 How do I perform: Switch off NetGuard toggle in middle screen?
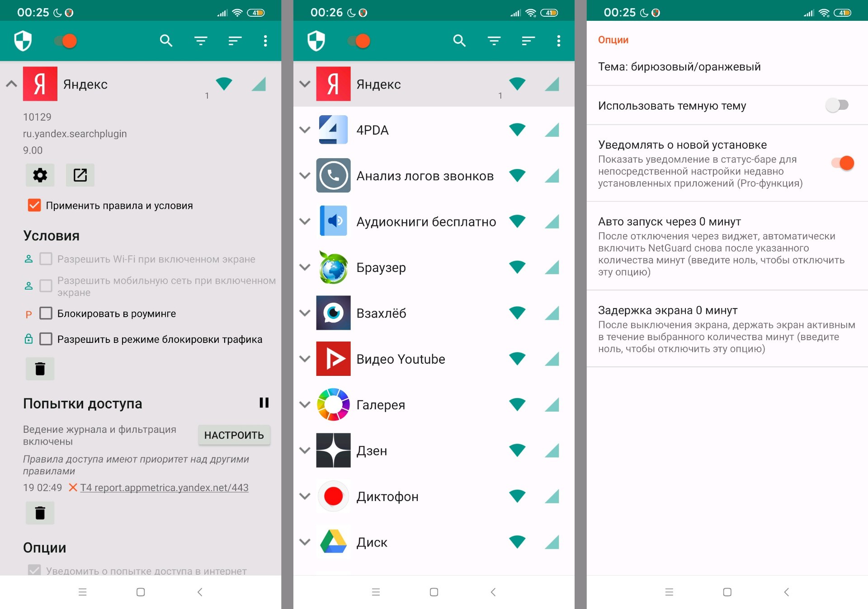point(359,41)
